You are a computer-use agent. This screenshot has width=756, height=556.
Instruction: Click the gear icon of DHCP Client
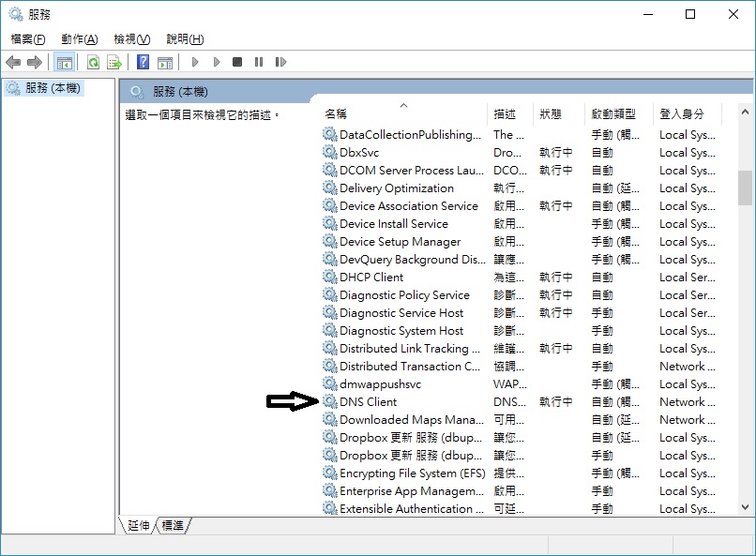[x=330, y=277]
